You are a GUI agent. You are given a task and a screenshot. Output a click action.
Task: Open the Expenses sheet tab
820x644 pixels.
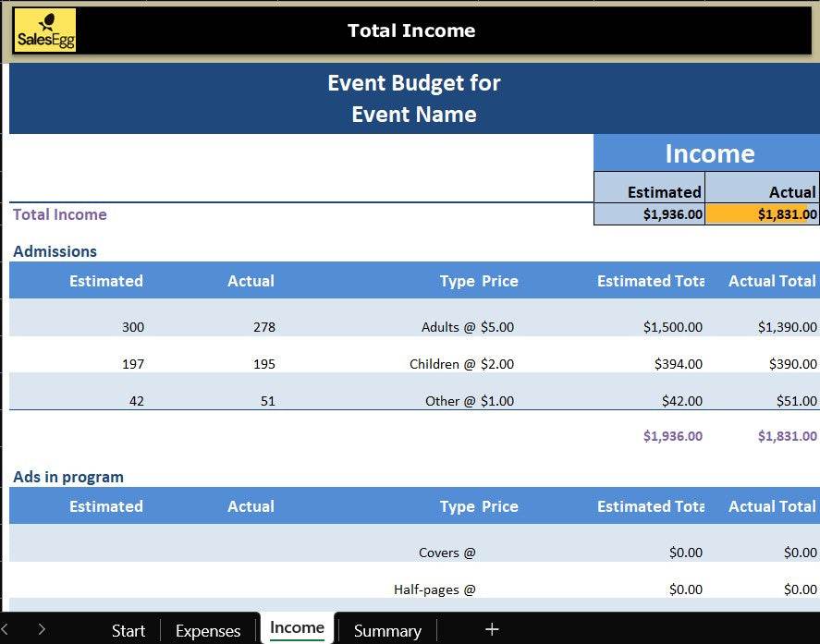coord(208,630)
